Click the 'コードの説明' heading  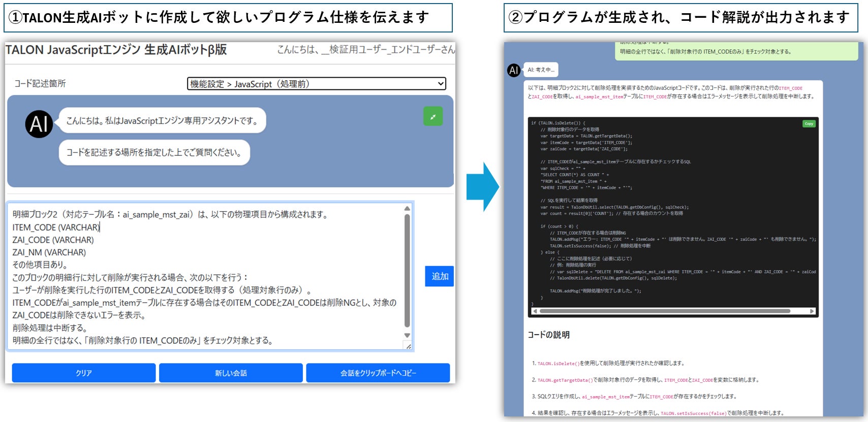pos(549,335)
